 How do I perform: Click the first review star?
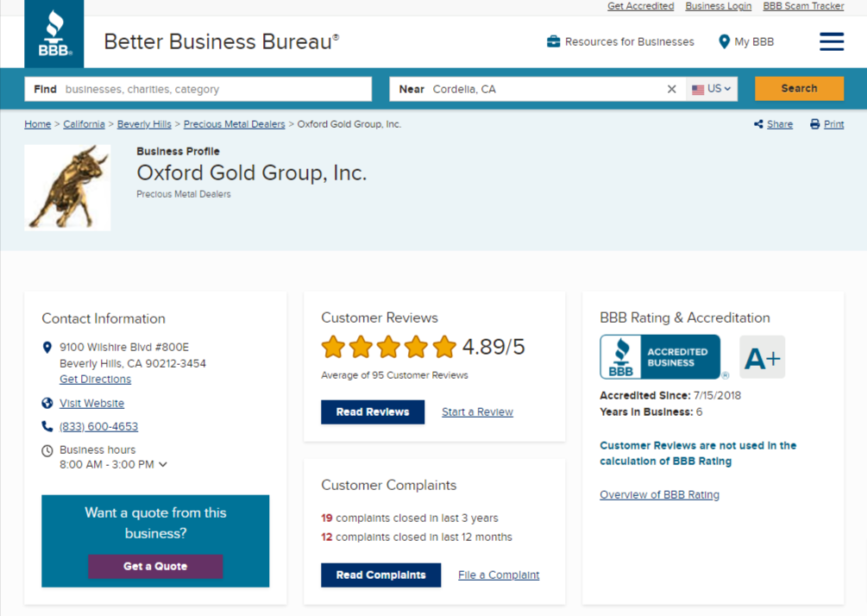tap(333, 348)
